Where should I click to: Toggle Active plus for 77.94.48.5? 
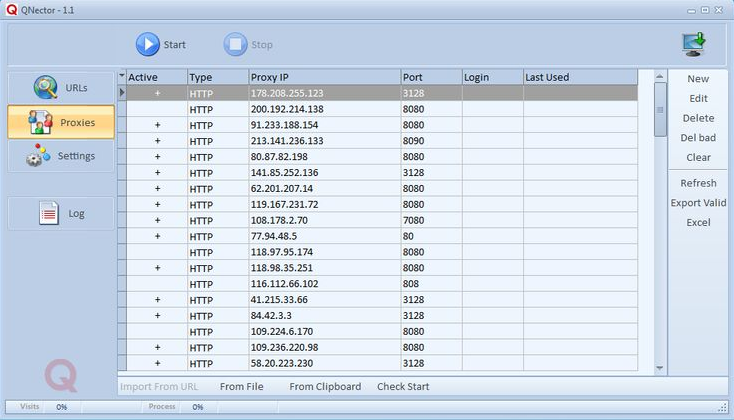157,236
